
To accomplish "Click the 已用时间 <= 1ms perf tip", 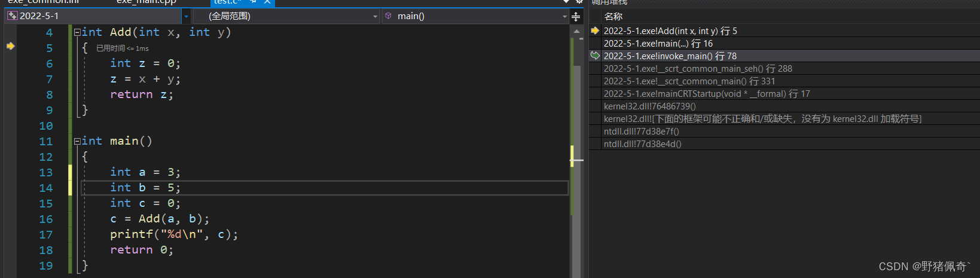I will 123,48.
